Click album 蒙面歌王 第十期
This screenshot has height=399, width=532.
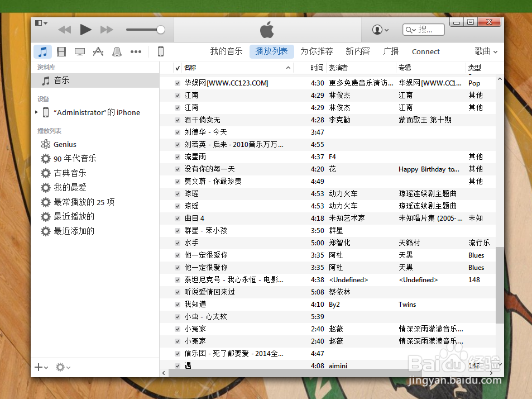[425, 120]
